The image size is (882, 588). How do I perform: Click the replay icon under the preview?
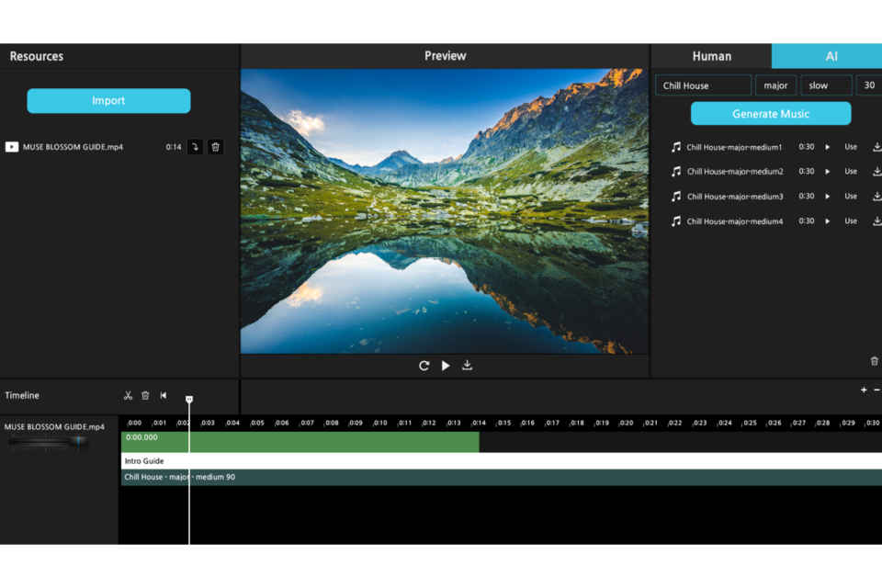(424, 366)
